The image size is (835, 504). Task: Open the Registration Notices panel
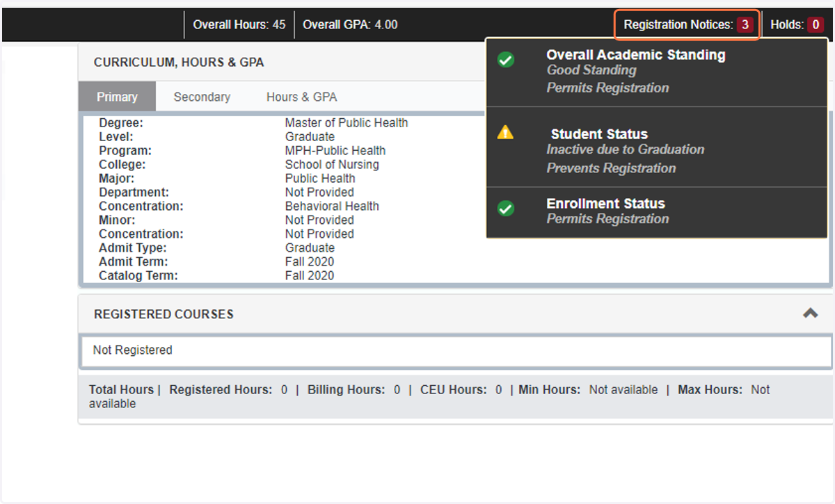pos(687,25)
